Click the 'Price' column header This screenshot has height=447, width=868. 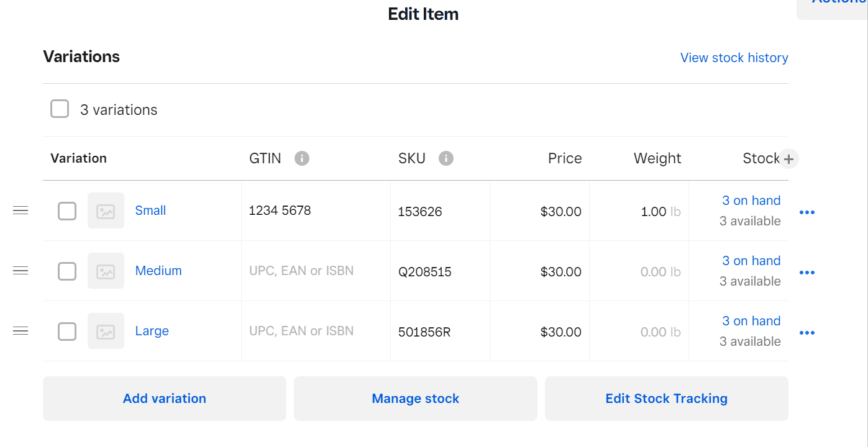[x=565, y=158]
